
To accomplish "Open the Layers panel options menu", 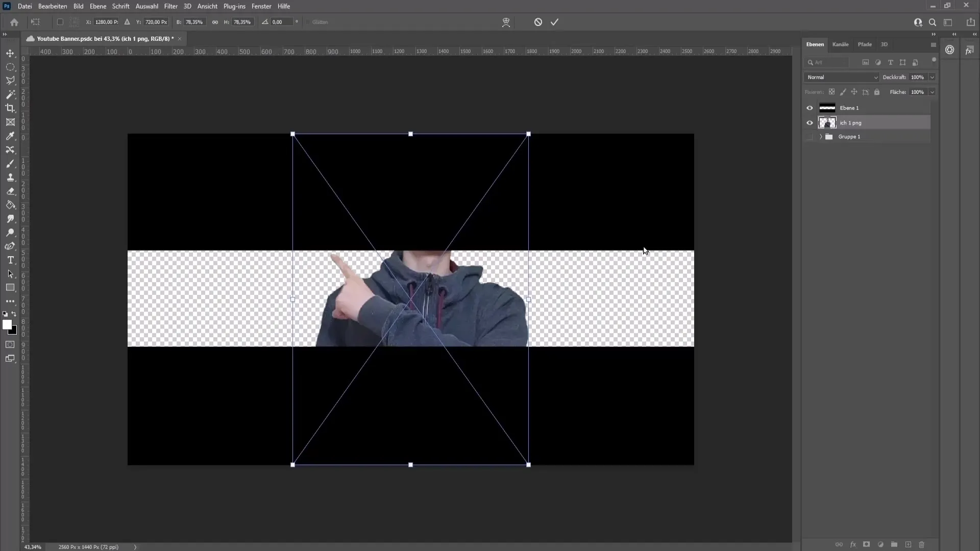I will point(934,44).
